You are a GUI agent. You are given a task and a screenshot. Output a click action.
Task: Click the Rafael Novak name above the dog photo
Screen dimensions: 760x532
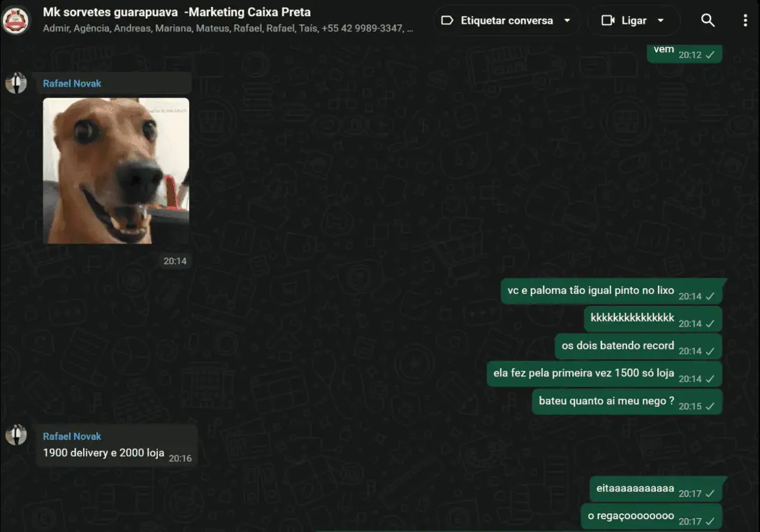[72, 83]
